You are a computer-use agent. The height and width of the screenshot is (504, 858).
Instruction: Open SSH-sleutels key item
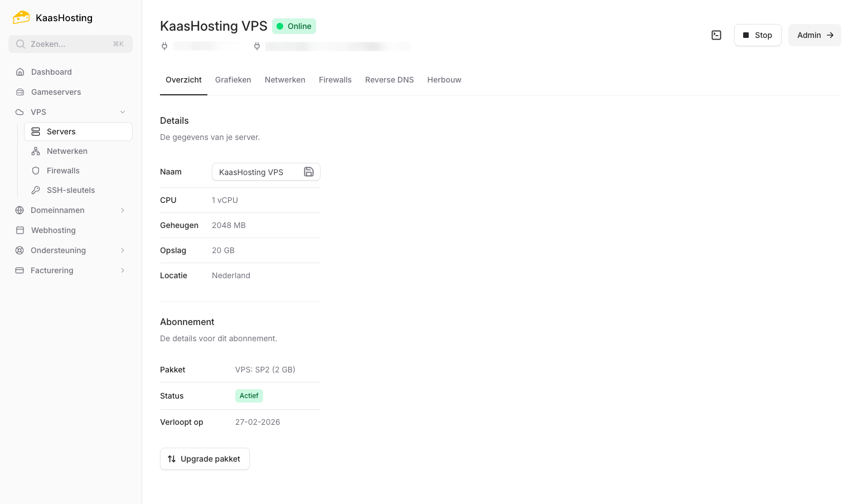pyautogui.click(x=71, y=190)
